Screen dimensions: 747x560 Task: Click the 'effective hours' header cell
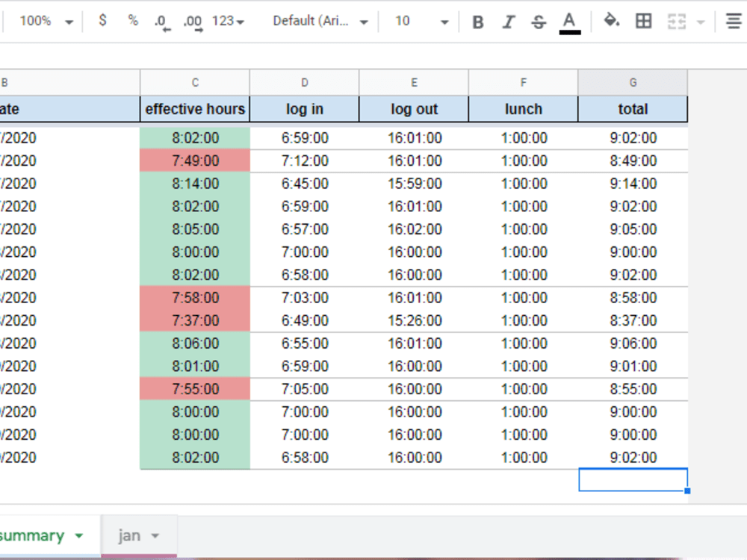pyautogui.click(x=195, y=109)
